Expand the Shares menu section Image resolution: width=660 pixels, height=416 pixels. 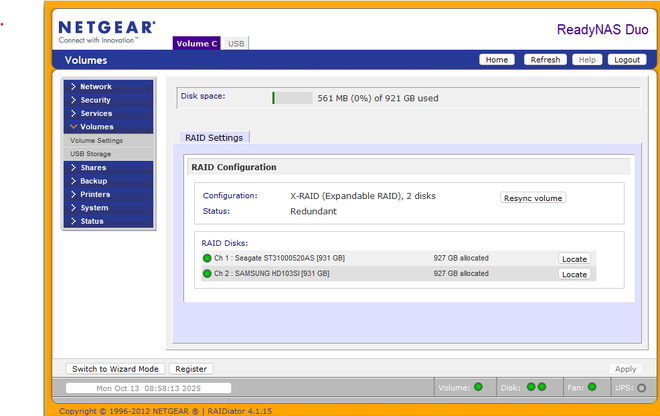click(109, 168)
